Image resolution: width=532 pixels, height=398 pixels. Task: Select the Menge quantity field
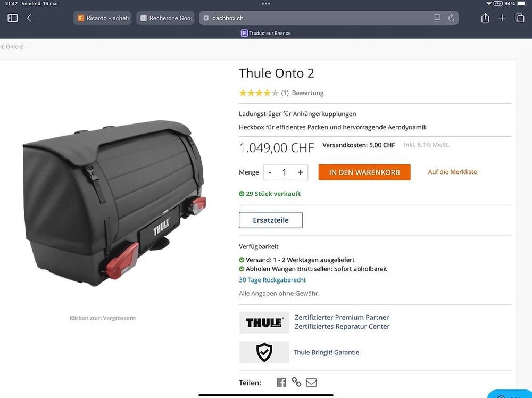[x=284, y=172]
